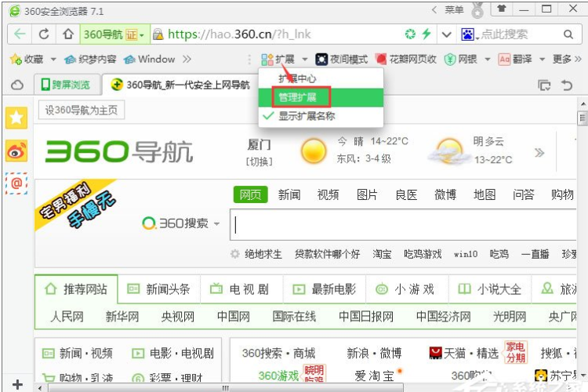Open the mail @ sidebar icon
This screenshot has height=392, width=588.
(x=16, y=183)
